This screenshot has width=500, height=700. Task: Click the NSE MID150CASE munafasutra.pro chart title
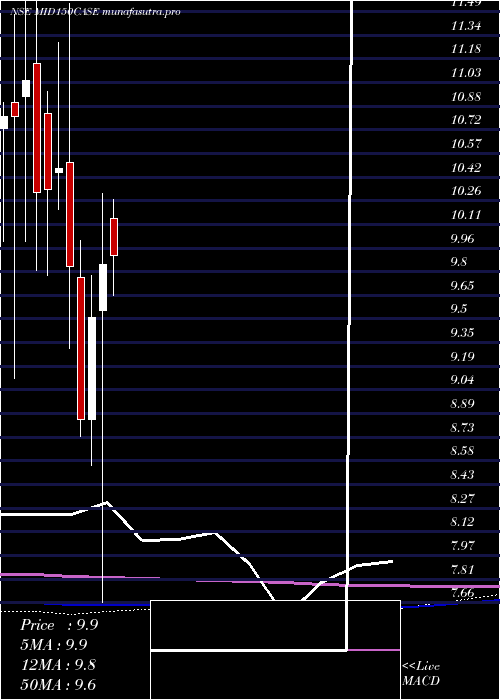(96, 12)
